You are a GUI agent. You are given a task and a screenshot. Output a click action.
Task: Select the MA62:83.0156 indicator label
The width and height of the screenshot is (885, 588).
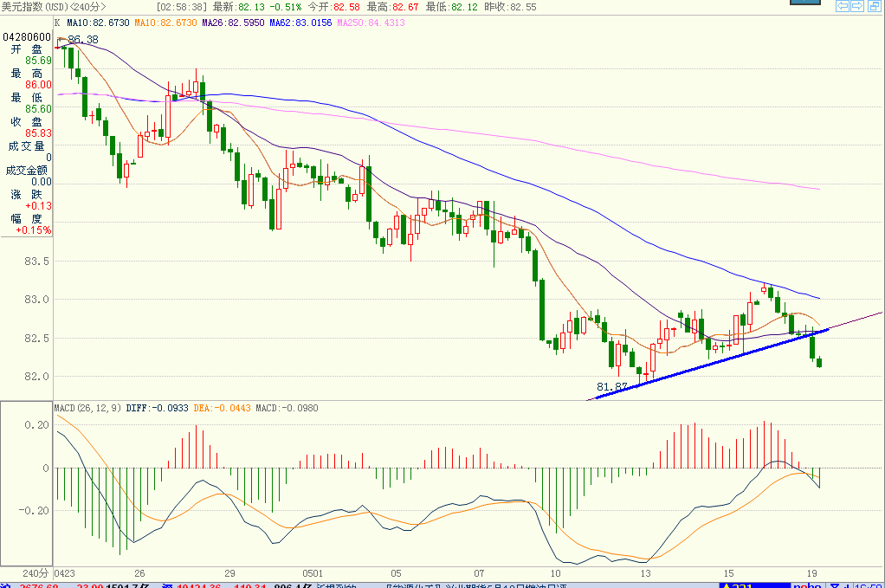tap(300, 23)
